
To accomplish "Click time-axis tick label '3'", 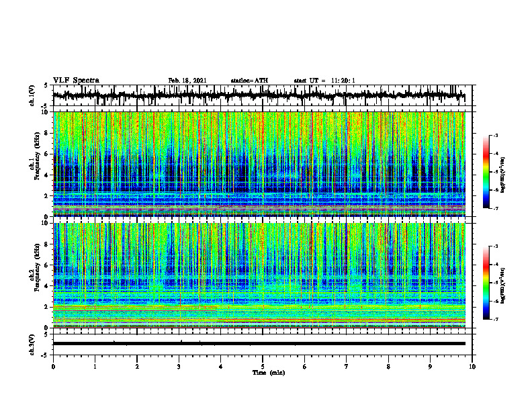I will [179, 367].
